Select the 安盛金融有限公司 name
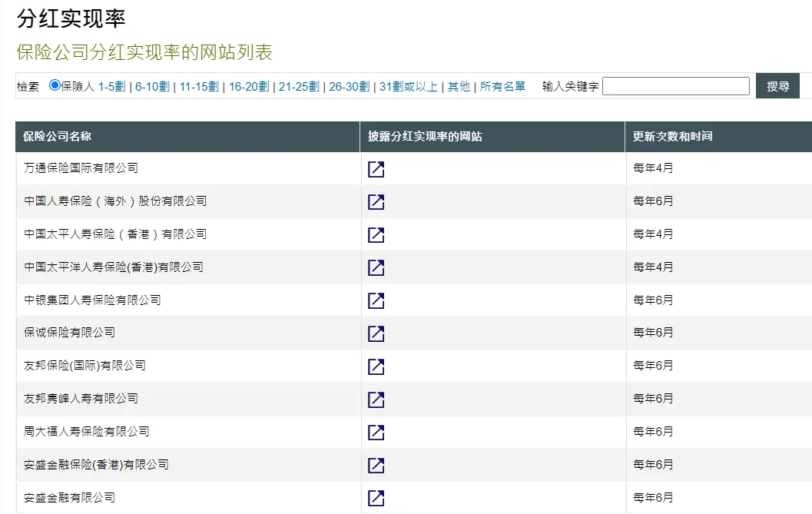The image size is (812, 514). tap(69, 497)
